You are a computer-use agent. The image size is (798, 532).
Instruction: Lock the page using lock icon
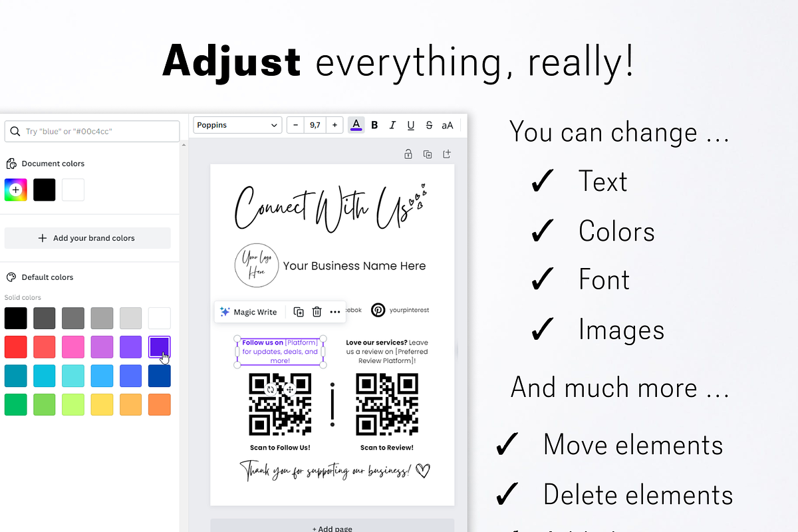pos(408,154)
